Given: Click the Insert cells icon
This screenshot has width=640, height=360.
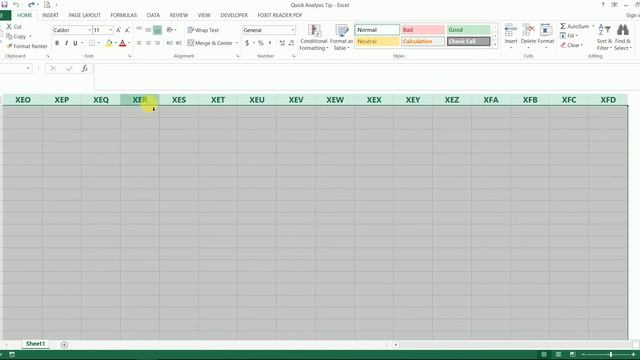Looking at the screenshot, I should click(511, 31).
